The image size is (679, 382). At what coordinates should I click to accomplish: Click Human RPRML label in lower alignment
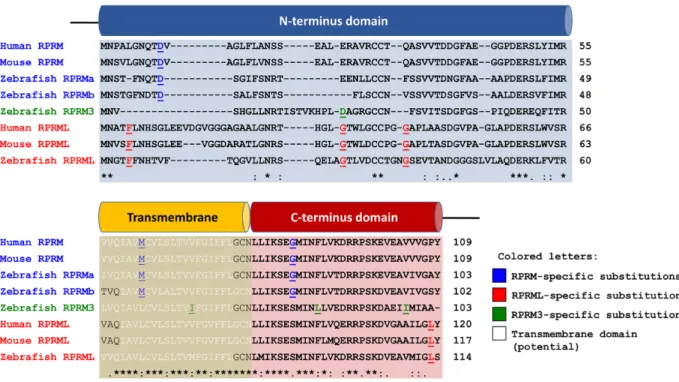pyautogui.click(x=35, y=324)
